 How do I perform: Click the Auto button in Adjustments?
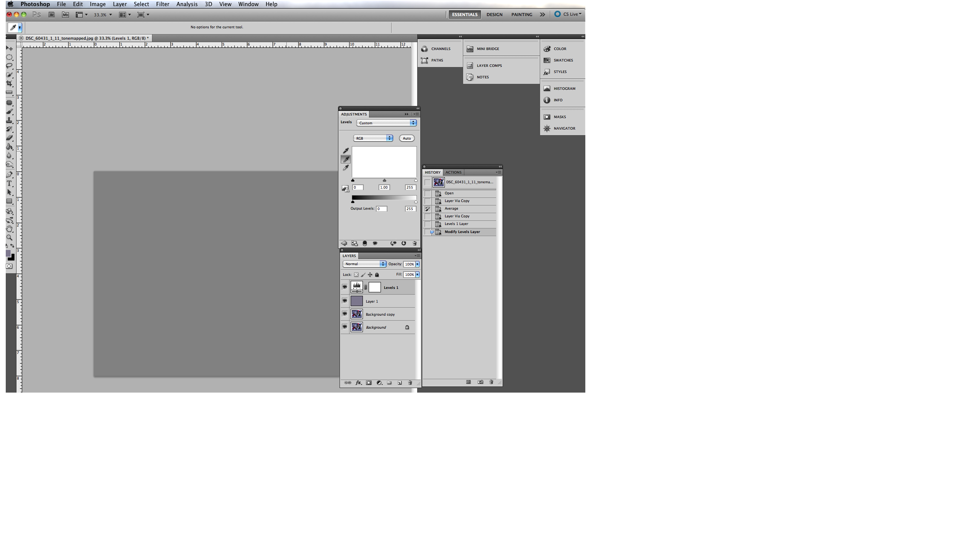click(407, 138)
